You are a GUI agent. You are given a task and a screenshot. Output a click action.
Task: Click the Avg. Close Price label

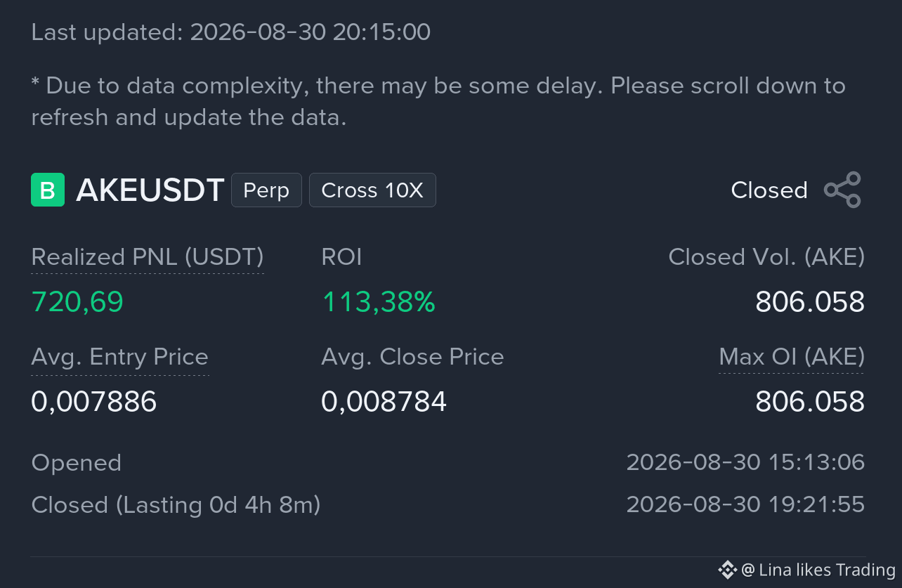click(x=412, y=357)
